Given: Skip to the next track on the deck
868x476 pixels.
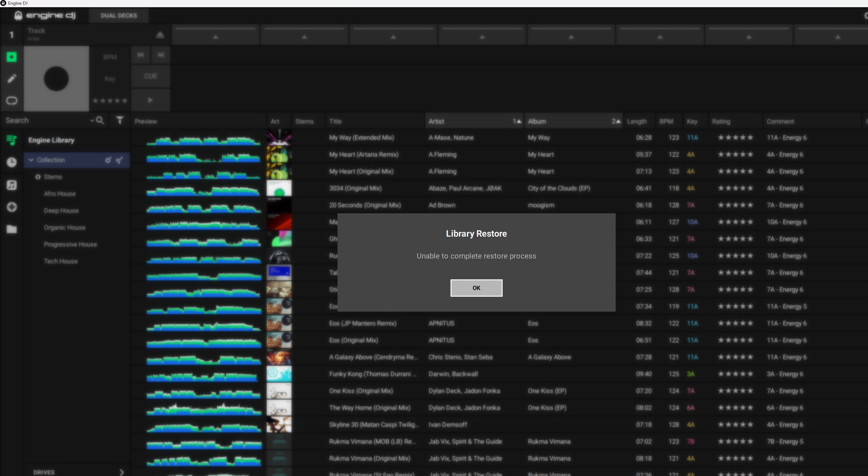Looking at the screenshot, I should (x=161, y=55).
